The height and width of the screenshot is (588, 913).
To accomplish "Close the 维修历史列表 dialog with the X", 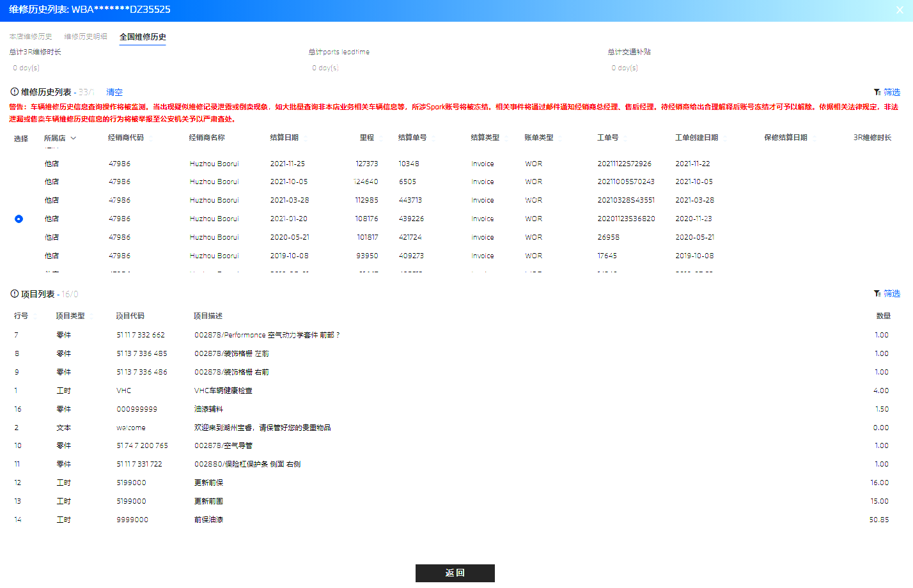I will [x=900, y=10].
